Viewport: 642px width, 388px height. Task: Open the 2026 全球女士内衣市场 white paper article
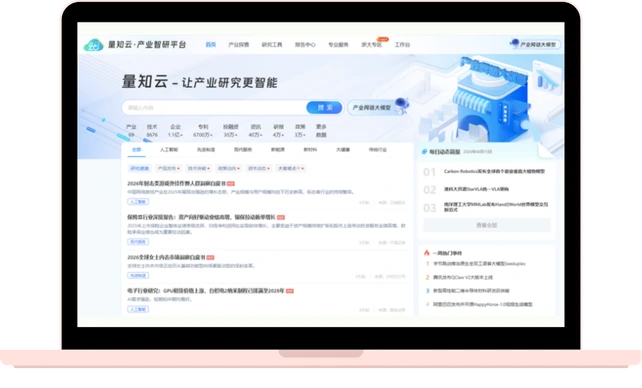[x=166, y=257]
